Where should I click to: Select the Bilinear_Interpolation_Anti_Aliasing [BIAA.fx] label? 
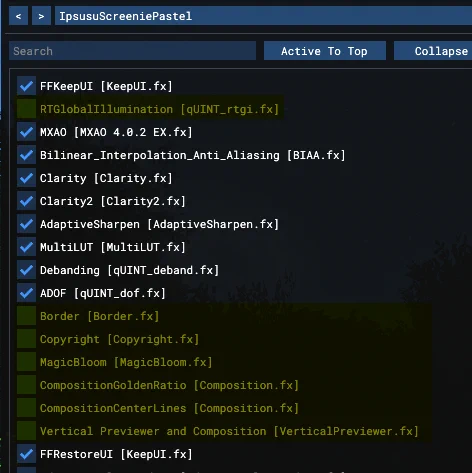tap(193, 155)
